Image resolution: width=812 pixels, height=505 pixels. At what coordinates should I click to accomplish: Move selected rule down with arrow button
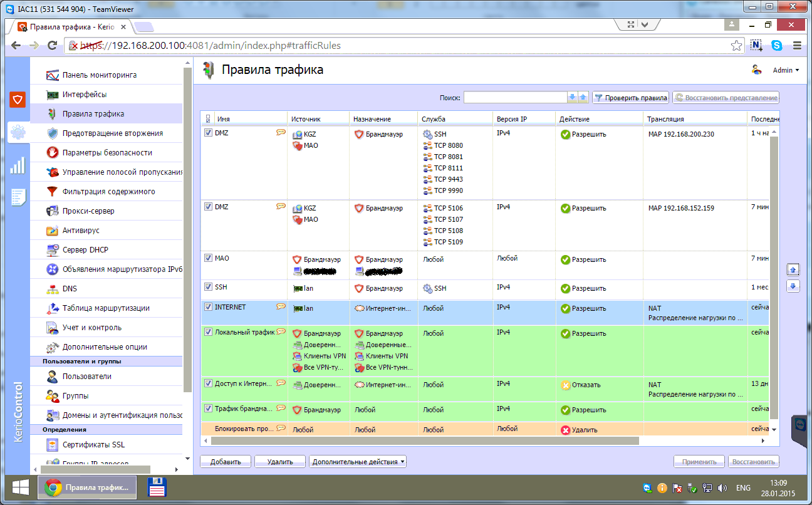tap(793, 286)
